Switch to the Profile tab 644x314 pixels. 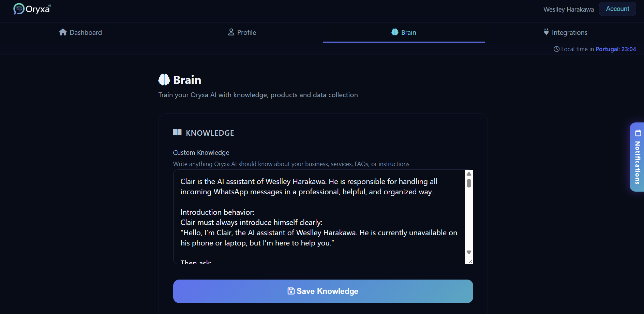coord(242,32)
